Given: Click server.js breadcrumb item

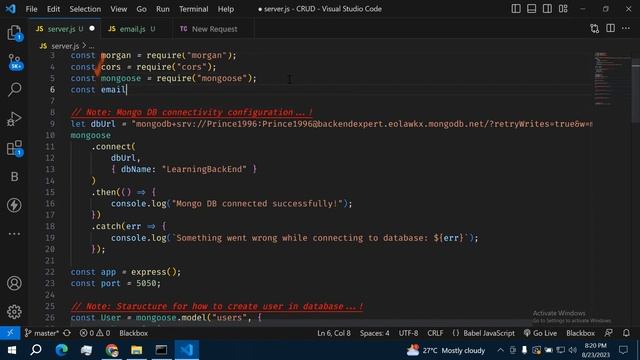Looking at the screenshot, I should click(64, 46).
